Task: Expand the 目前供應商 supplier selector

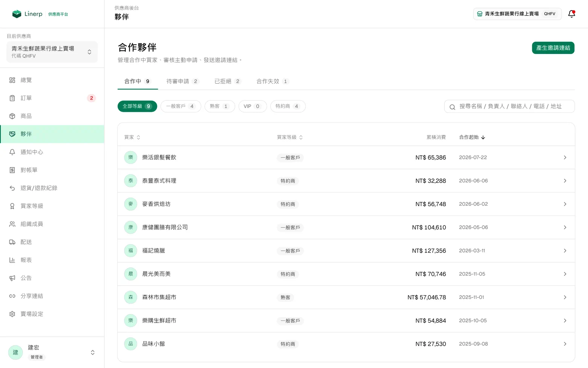Action: click(52, 52)
